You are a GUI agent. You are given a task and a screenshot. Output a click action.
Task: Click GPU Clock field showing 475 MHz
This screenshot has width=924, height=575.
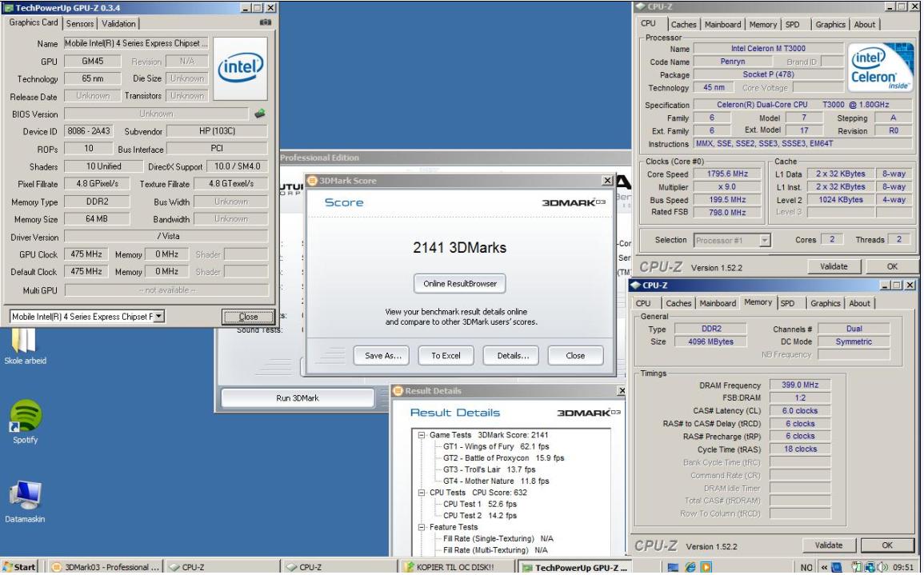[86, 254]
